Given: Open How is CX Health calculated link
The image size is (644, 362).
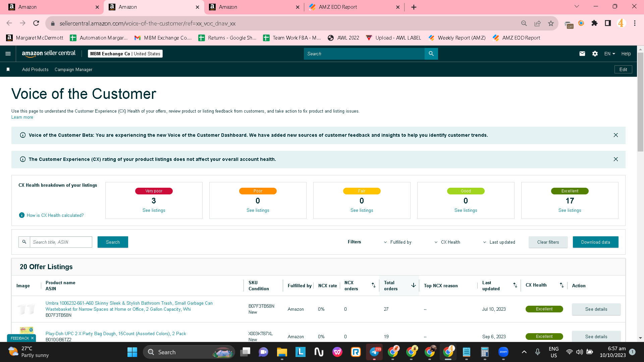Looking at the screenshot, I should coord(55,215).
